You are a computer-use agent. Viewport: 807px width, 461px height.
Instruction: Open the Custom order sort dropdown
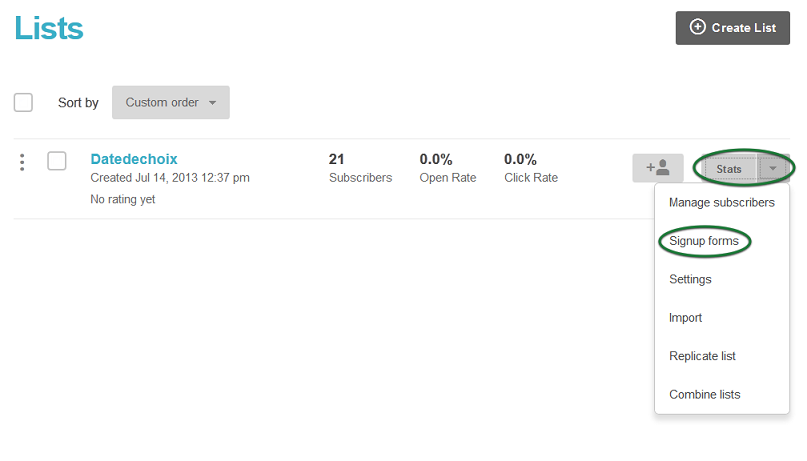point(171,102)
